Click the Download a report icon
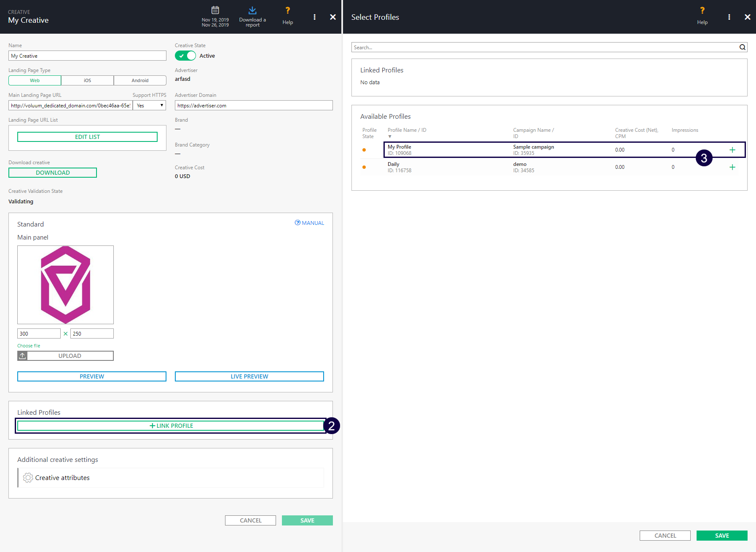The image size is (756, 552). (x=252, y=11)
